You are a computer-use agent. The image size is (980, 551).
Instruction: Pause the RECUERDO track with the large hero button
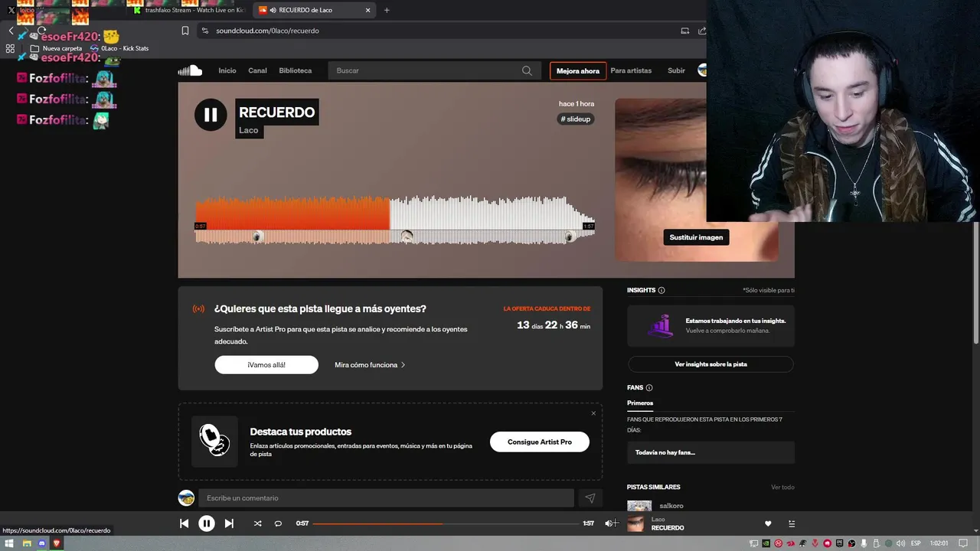click(x=211, y=115)
